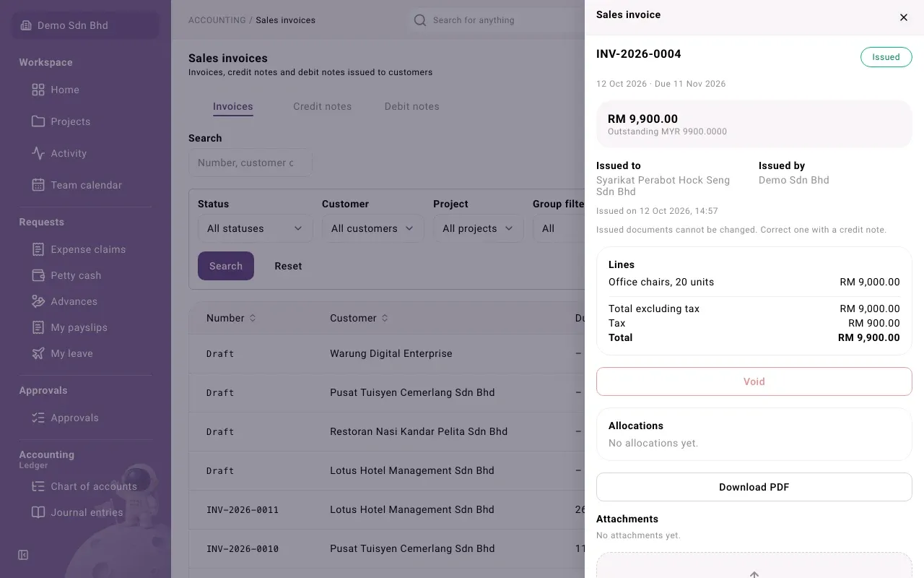Click the attachment upload drop area
This screenshot has width=924, height=578.
(754, 566)
